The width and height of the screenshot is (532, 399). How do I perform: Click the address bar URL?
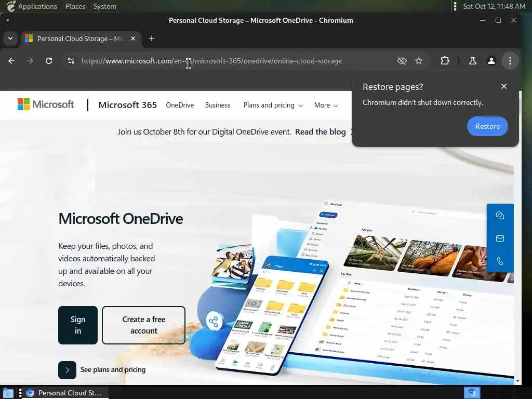tap(212, 61)
